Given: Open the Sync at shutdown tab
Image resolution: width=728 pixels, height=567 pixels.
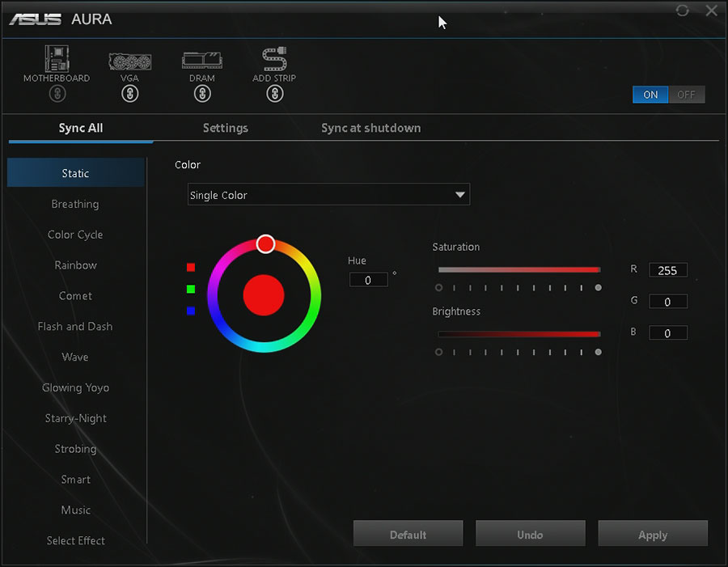Looking at the screenshot, I should coord(371,128).
